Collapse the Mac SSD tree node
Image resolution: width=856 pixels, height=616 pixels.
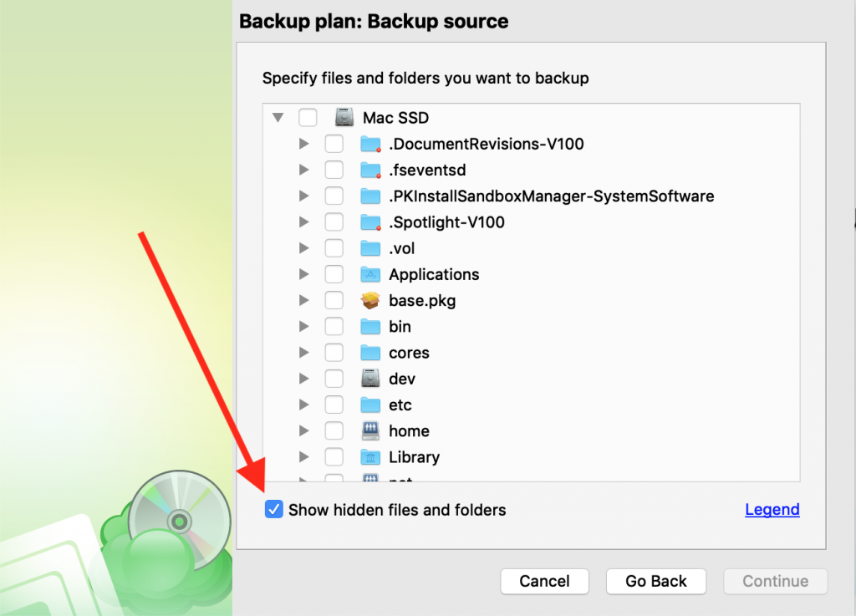pyautogui.click(x=278, y=117)
